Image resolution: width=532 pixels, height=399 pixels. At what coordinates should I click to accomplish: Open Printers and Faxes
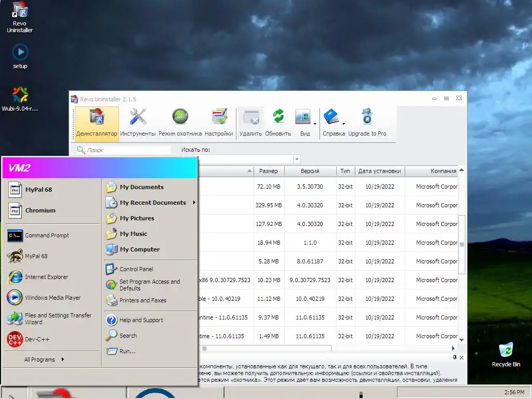[150, 300]
